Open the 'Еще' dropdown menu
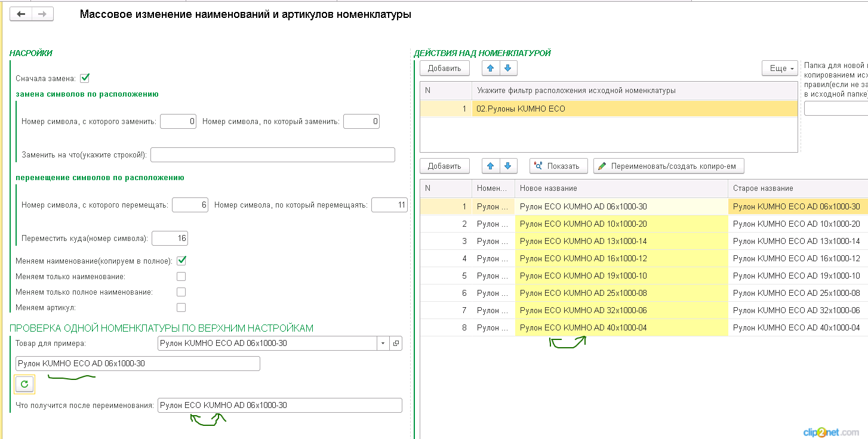868x439 pixels. [x=780, y=69]
